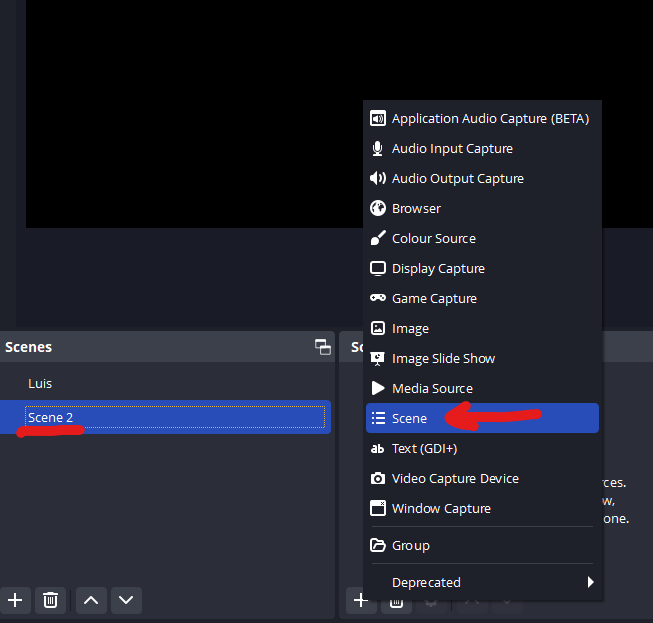Image resolution: width=653 pixels, height=623 pixels.
Task: Click the Scenes panel title
Action: click(x=28, y=347)
